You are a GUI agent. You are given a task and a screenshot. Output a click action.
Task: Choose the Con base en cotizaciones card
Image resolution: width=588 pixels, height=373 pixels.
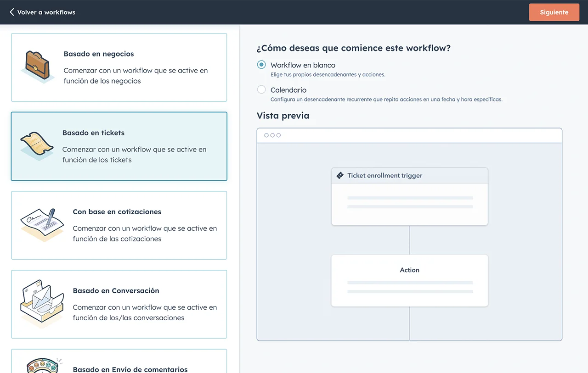[119, 225]
